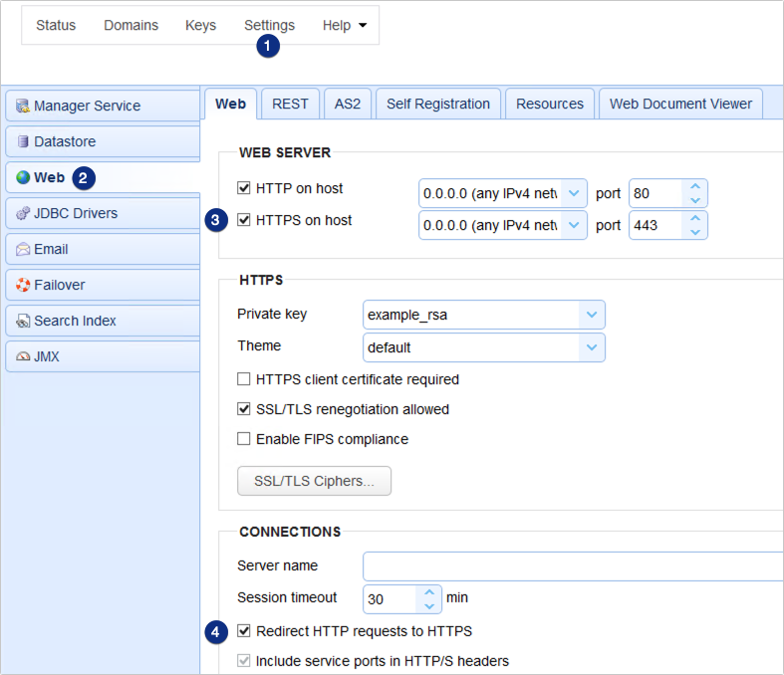Click the JDBC Drivers gear icon
Screen dimensions: 784x675
pyautogui.click(x=22, y=213)
